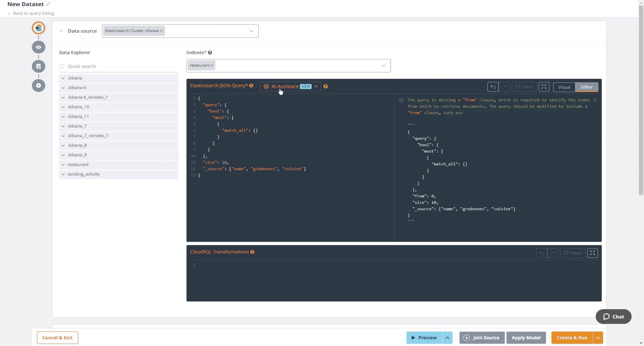Close the AI Assistant suggestion panel
The width and height of the screenshot is (644, 346).
pos(595,100)
